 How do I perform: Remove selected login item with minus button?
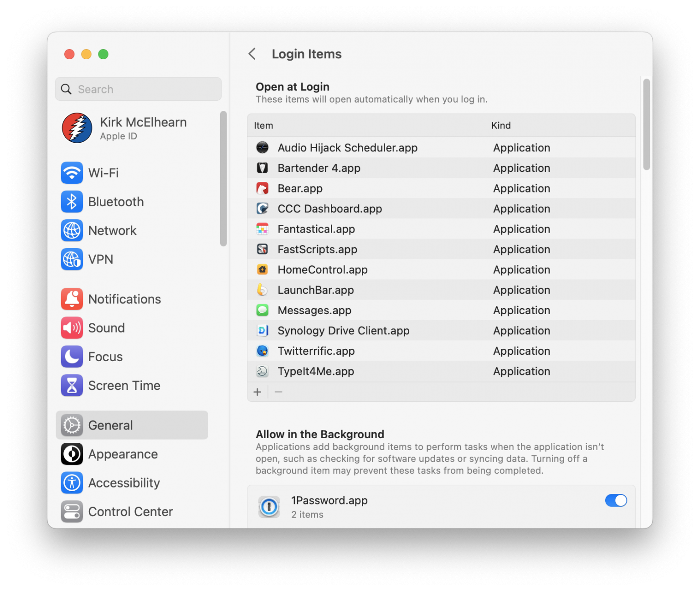coord(278,392)
